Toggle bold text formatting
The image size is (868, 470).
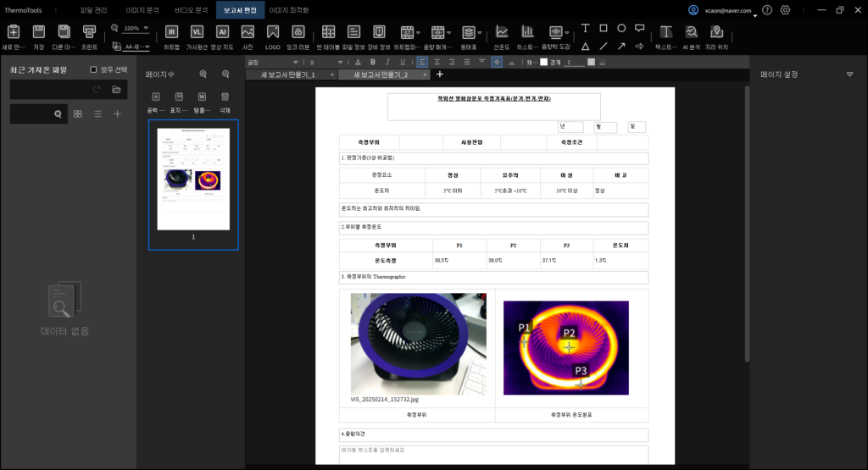point(372,62)
